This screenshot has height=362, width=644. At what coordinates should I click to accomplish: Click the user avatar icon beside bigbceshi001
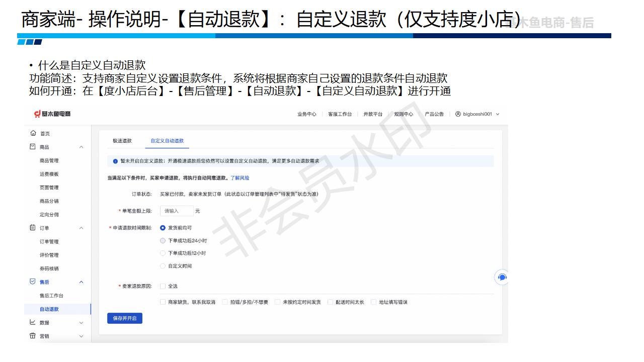[458, 114]
